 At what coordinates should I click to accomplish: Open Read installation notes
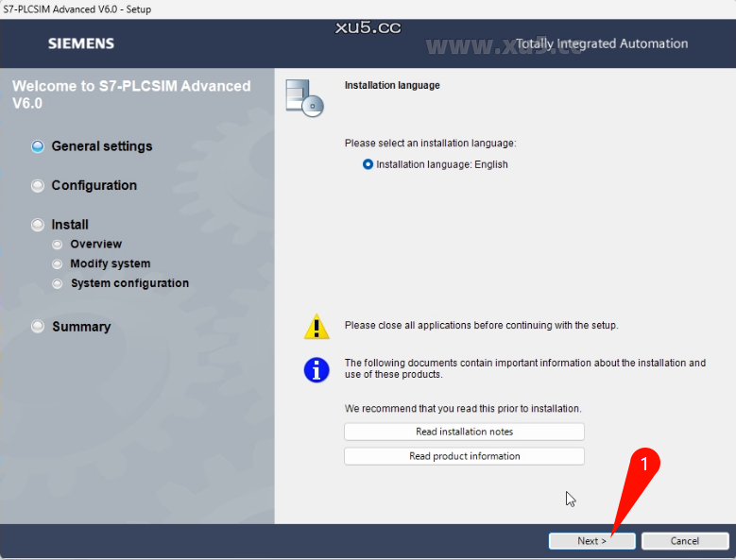tap(464, 432)
